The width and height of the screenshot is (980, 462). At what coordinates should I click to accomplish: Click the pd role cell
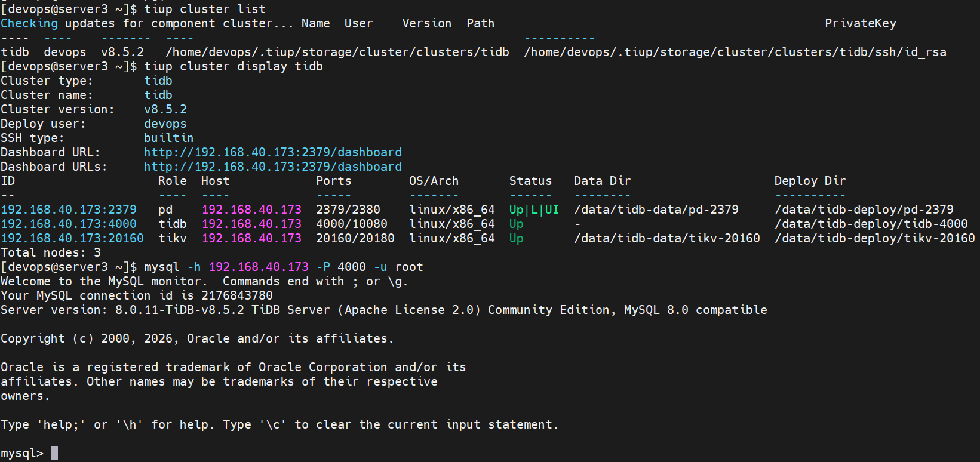tap(165, 210)
